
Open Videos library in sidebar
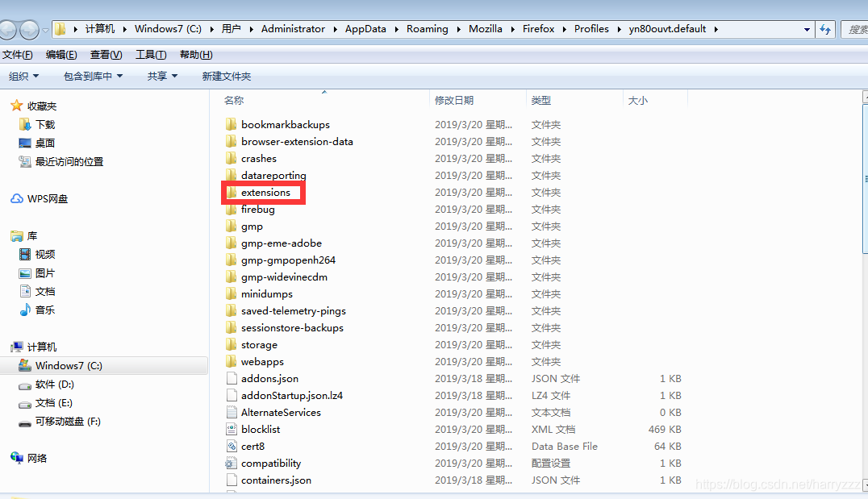pyautogui.click(x=45, y=254)
